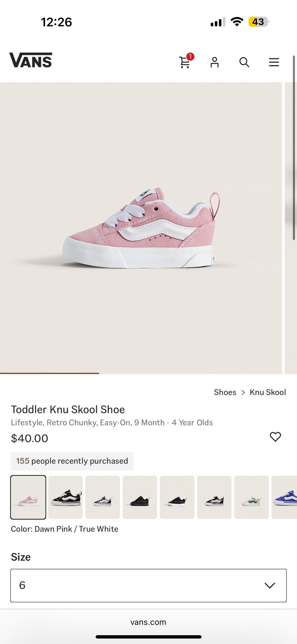Open the account profile icon
Viewport: 297px width, 644px height.
[x=214, y=62]
